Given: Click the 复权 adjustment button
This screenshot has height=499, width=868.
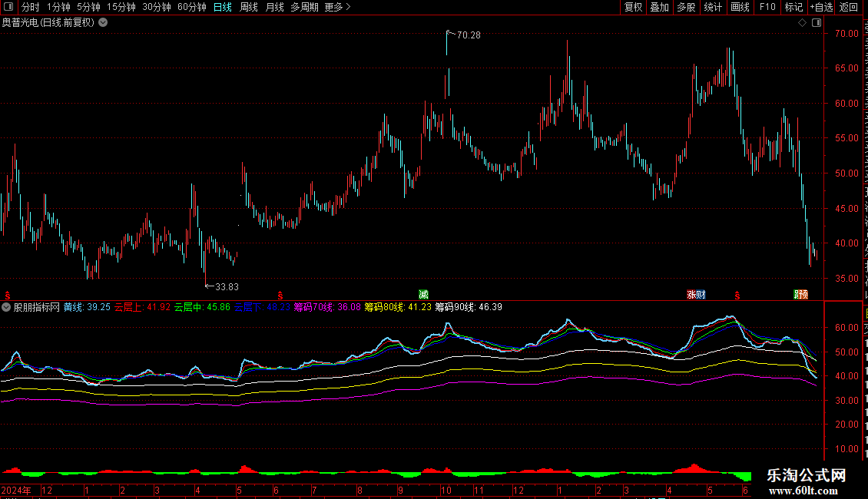Looking at the screenshot, I should (633, 7).
